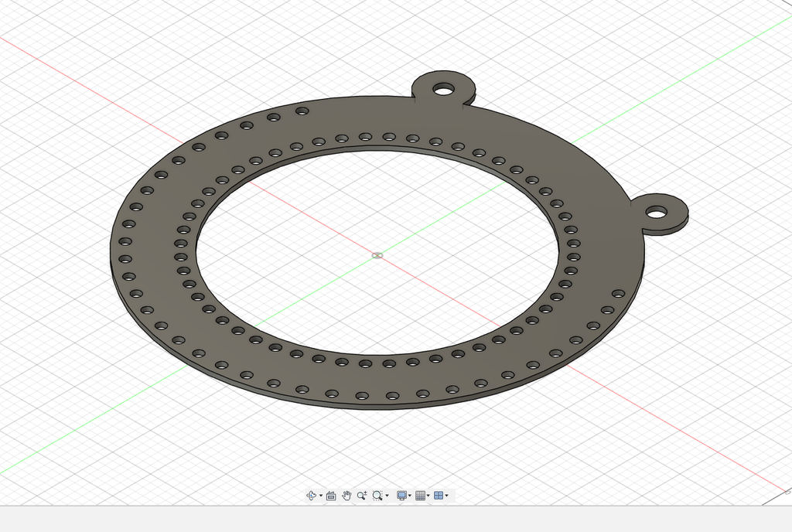Open the Display Settings icon
792x532 pixels.
point(402,496)
